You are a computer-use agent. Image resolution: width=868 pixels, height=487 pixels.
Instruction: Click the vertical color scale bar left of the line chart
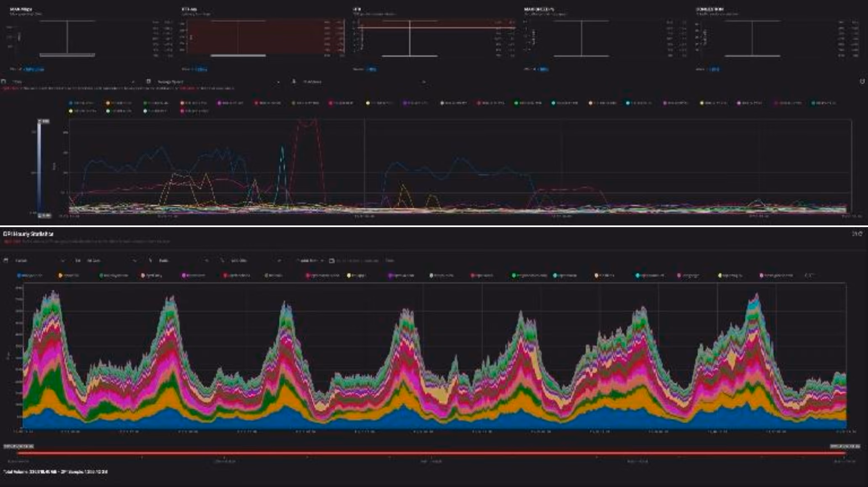[40, 168]
